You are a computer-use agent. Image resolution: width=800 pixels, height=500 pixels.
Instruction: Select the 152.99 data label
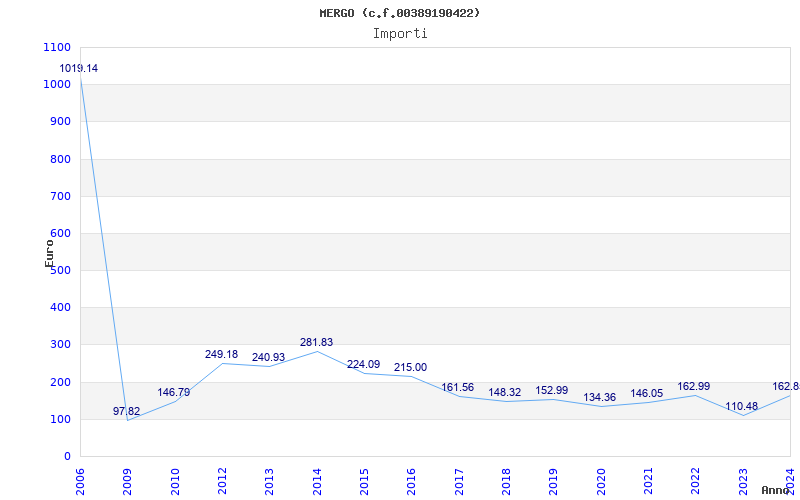[552, 390]
